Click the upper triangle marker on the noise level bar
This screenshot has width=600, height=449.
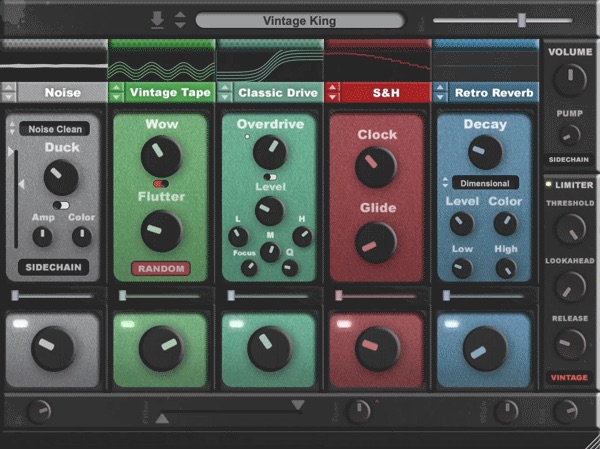click(11, 152)
